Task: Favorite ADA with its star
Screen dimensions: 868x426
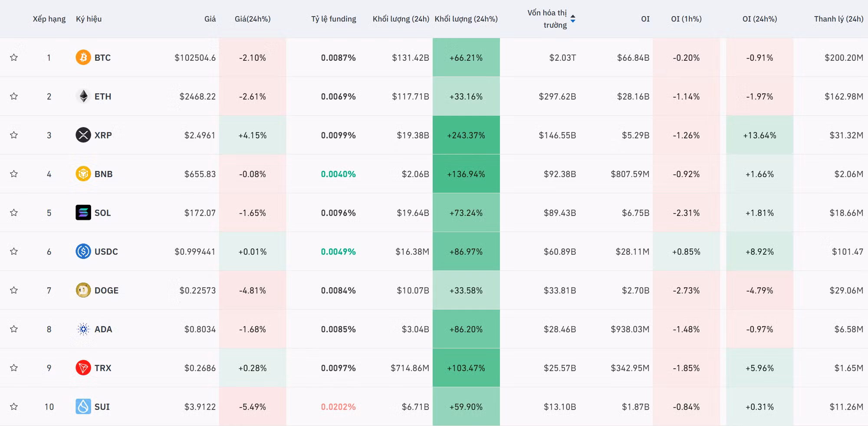Action: pos(14,329)
